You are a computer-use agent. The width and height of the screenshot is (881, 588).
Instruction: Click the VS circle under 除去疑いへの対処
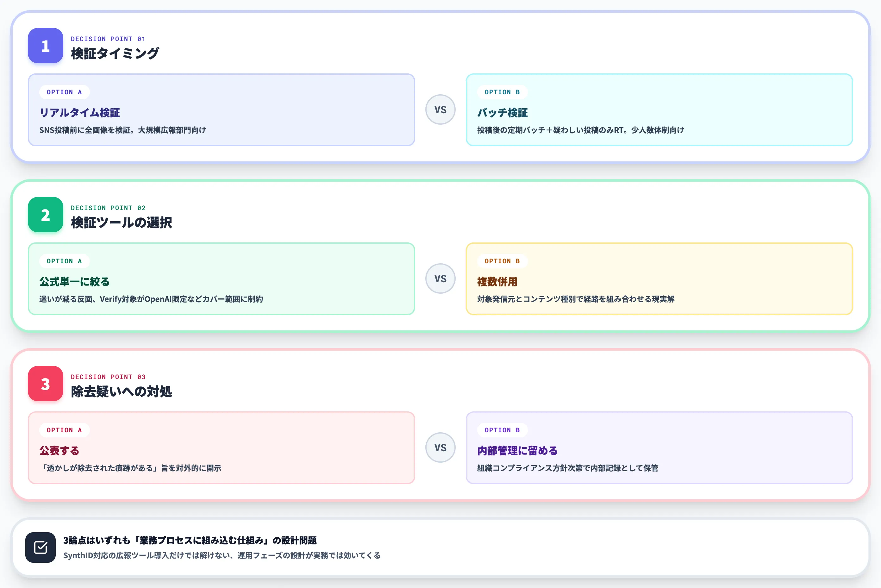pos(440,448)
